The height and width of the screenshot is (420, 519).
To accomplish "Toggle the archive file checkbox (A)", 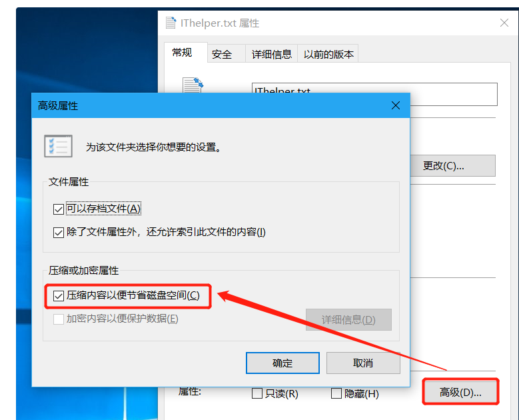I will (x=59, y=209).
